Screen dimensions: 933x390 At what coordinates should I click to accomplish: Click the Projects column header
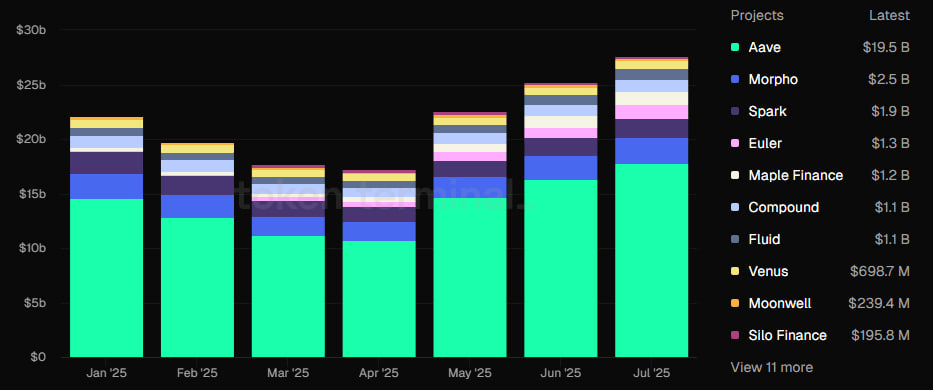[757, 15]
